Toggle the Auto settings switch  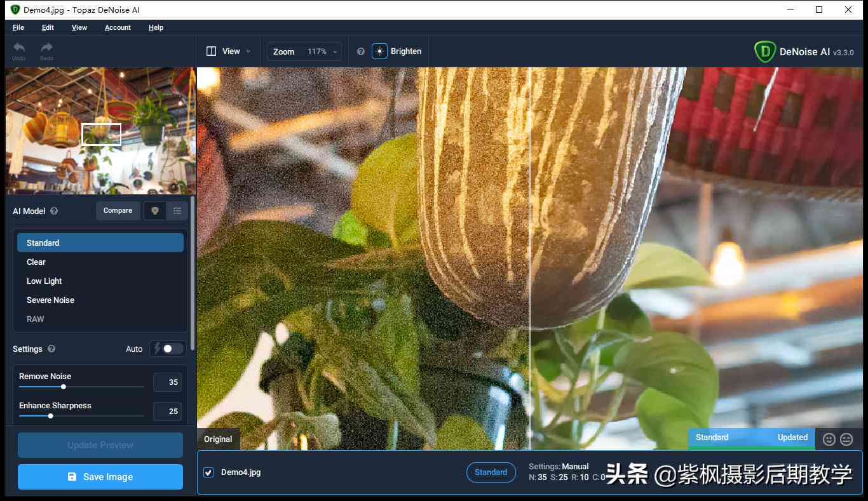pyautogui.click(x=168, y=349)
